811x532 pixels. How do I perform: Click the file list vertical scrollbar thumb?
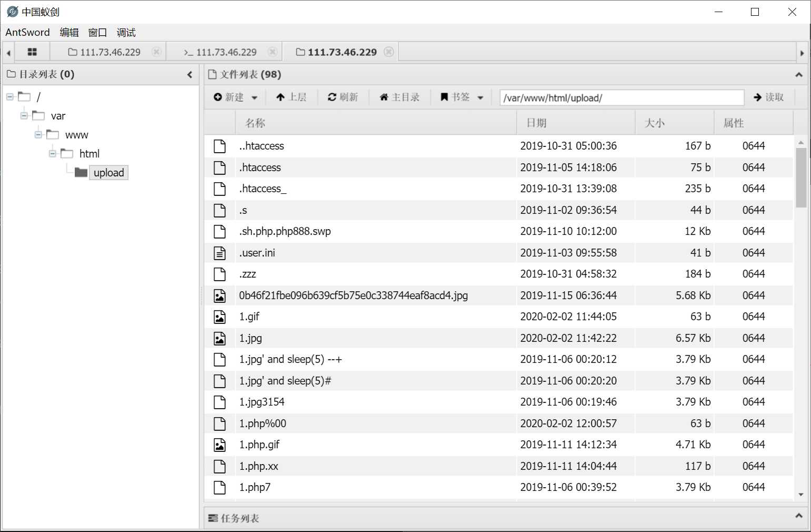click(801, 178)
